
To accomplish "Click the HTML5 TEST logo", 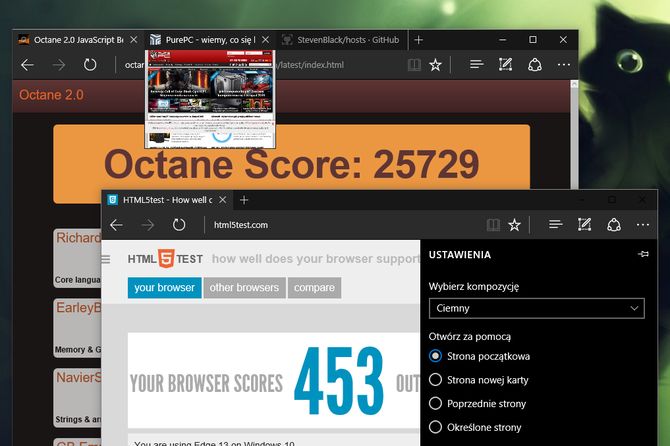I will pos(165,258).
